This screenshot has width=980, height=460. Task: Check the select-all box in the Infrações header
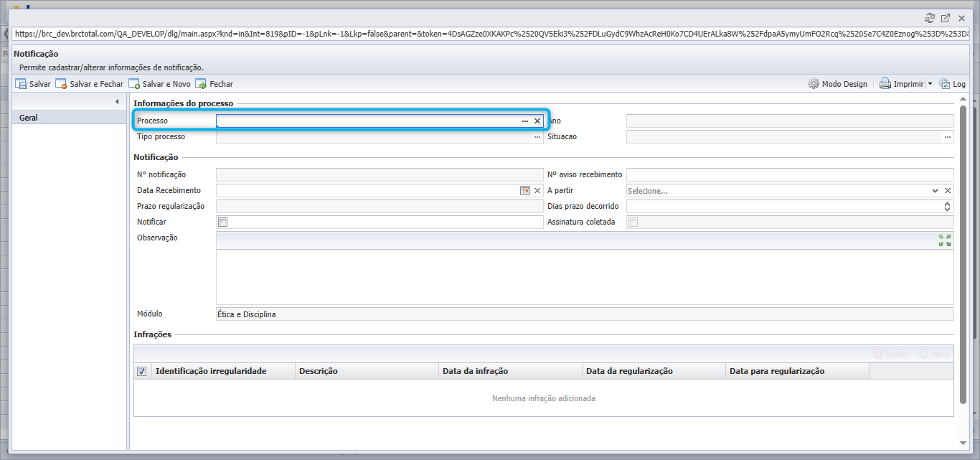(x=141, y=371)
